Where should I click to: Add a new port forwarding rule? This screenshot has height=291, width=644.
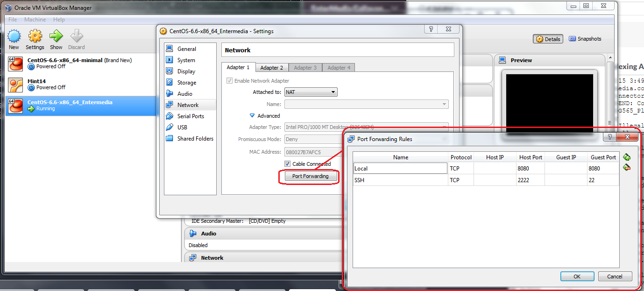[627, 157]
